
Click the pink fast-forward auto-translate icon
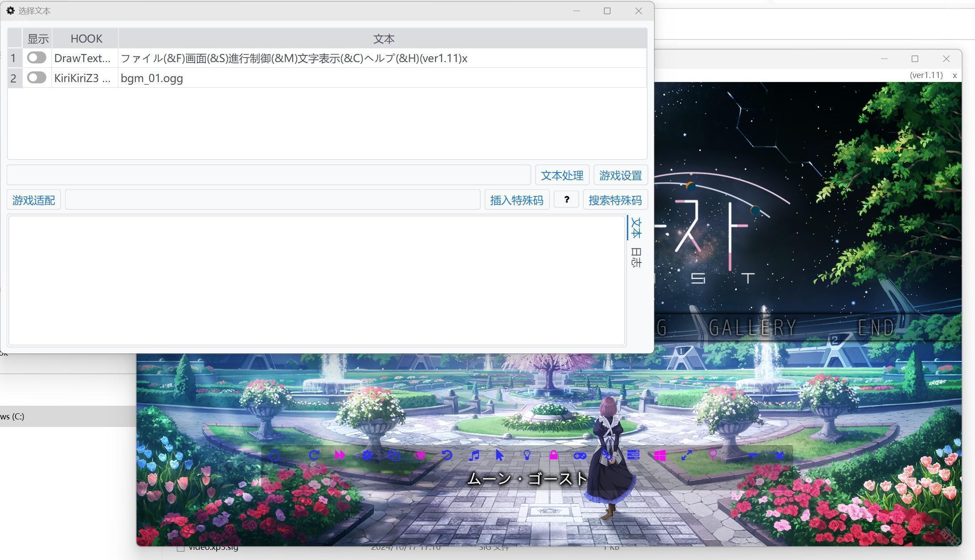[x=340, y=455]
